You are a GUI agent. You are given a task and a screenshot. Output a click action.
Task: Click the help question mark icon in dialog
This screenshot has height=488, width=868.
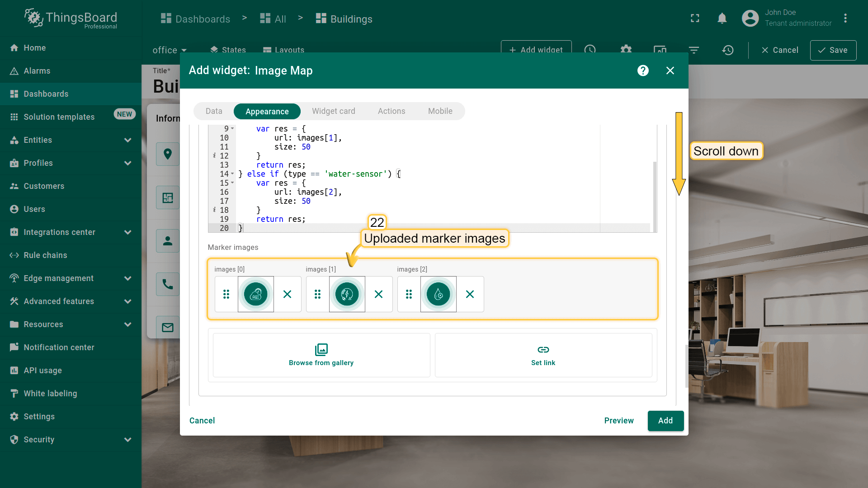643,70
